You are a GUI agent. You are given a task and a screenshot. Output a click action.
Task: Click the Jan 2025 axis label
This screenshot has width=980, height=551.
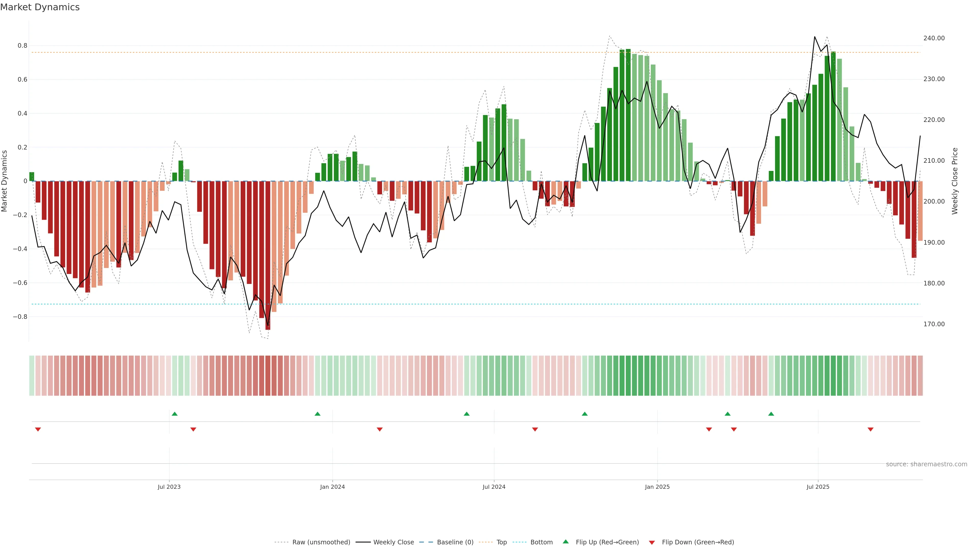(657, 487)
